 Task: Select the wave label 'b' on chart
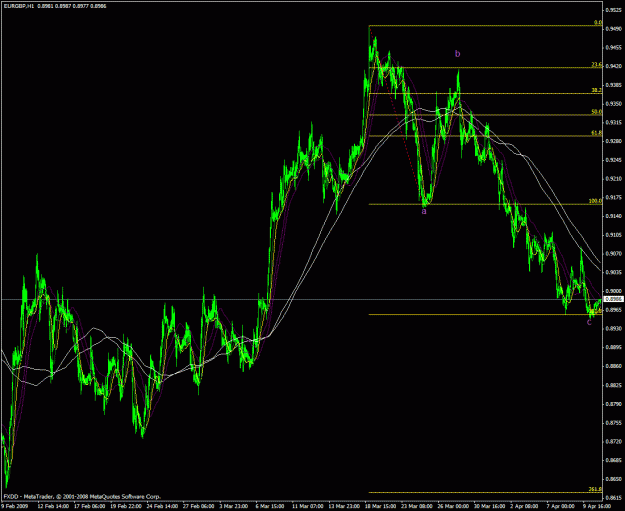458,53
